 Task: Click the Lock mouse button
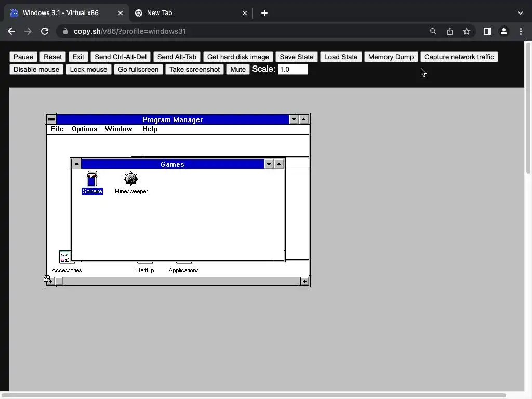click(x=88, y=70)
